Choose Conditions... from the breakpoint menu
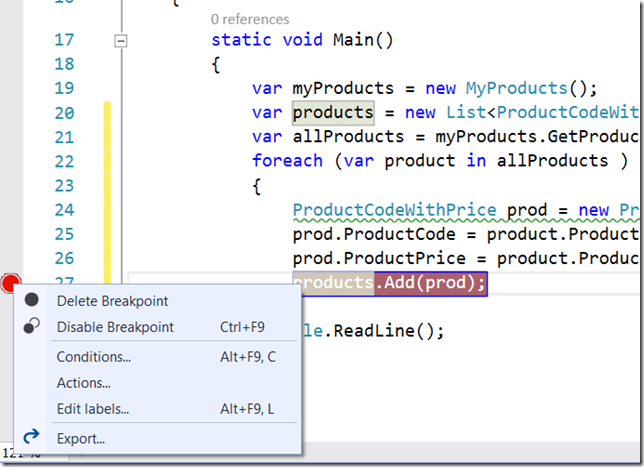 click(x=93, y=357)
